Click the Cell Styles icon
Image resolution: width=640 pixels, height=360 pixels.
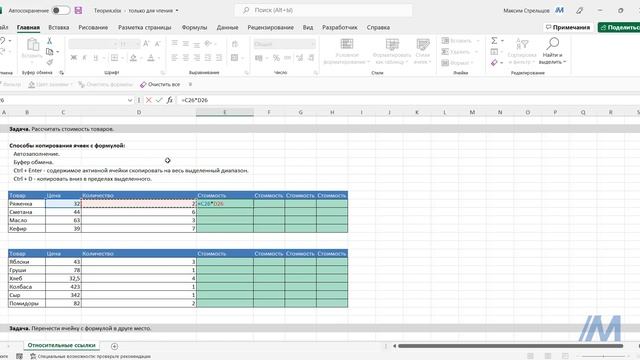pyautogui.click(x=422, y=44)
